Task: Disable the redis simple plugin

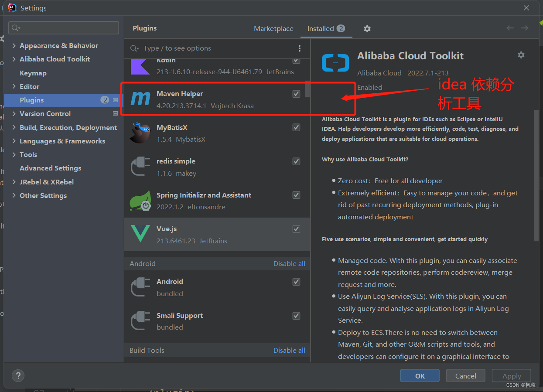Action: pos(297,161)
